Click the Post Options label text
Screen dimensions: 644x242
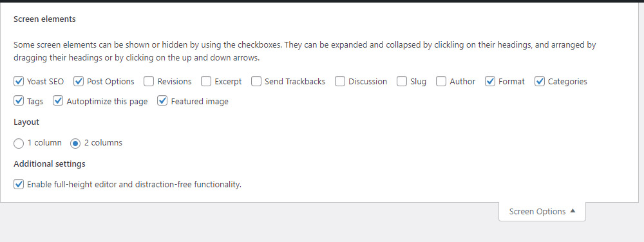coord(111,82)
